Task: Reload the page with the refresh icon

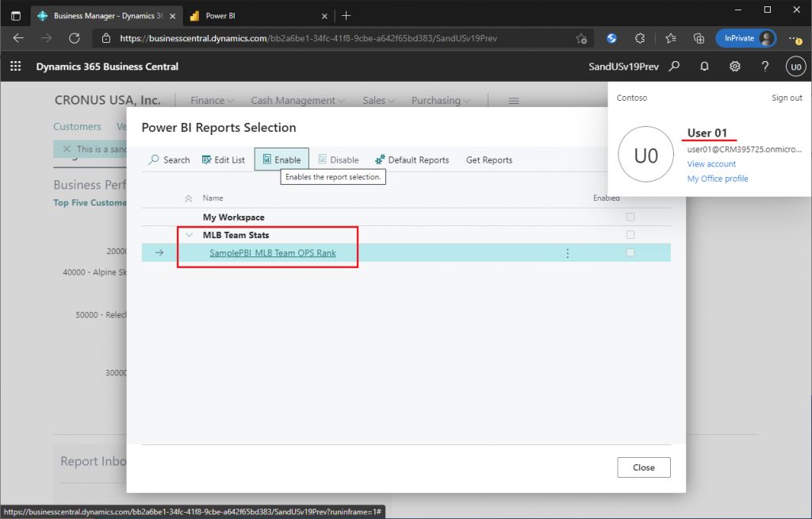Action: coord(75,38)
